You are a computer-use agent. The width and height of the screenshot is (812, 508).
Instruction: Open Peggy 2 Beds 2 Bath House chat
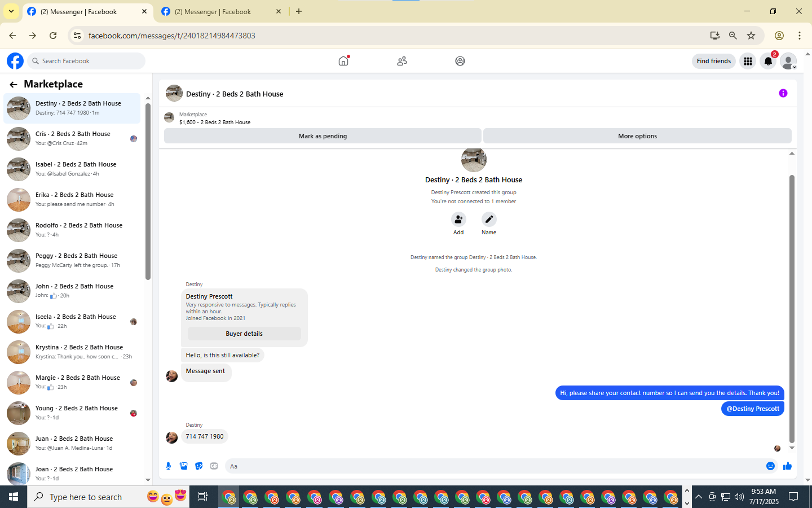point(72,261)
